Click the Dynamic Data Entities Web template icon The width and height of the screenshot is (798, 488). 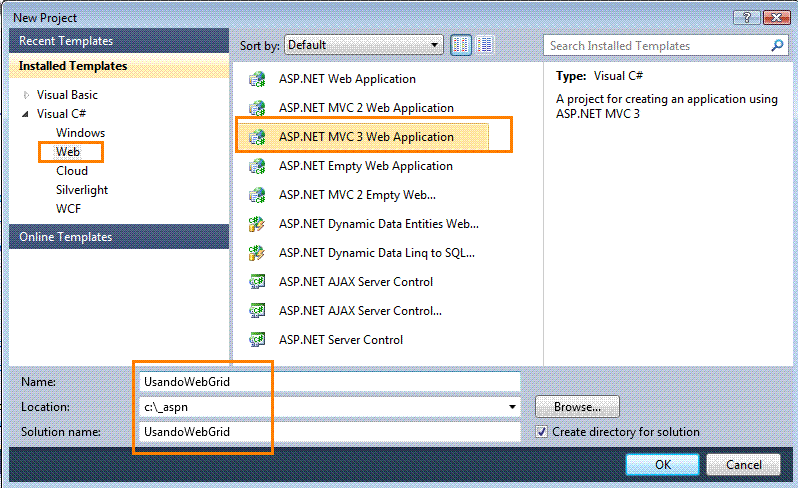pyautogui.click(x=257, y=224)
